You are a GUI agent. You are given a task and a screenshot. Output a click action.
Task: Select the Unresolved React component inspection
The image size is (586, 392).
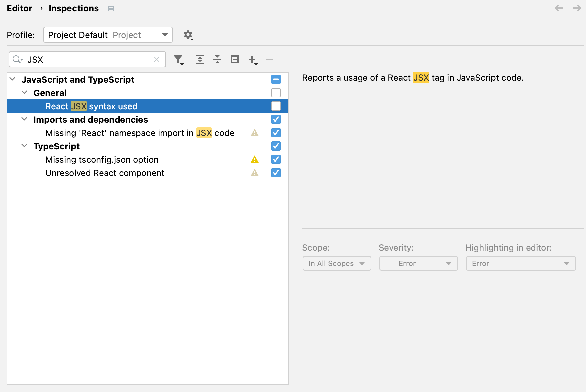coord(105,173)
